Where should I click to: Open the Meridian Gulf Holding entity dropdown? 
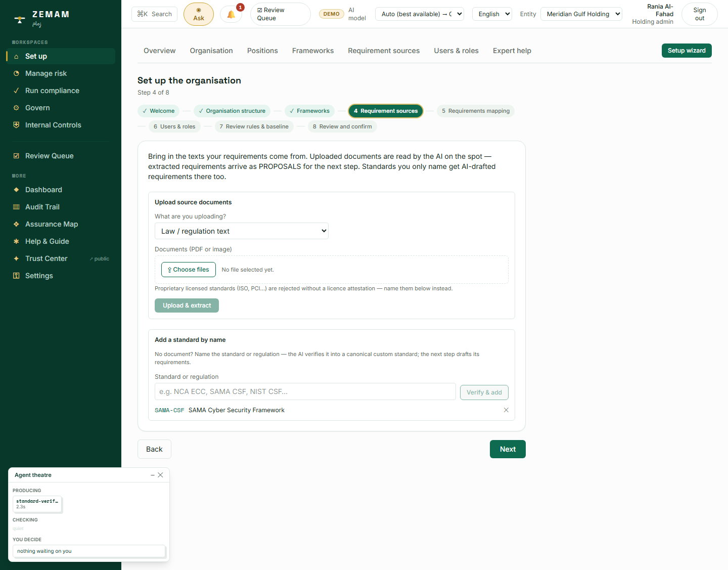tap(581, 14)
